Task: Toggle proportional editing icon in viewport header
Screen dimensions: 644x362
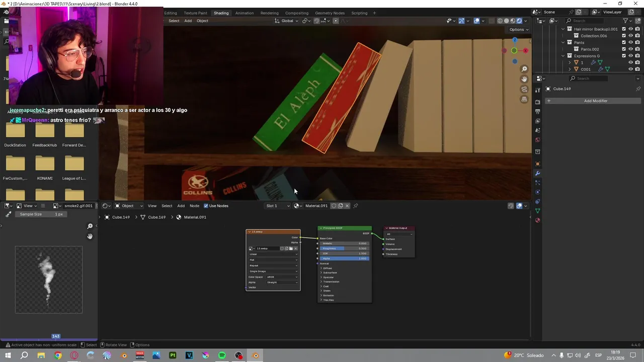Action: [x=336, y=21]
